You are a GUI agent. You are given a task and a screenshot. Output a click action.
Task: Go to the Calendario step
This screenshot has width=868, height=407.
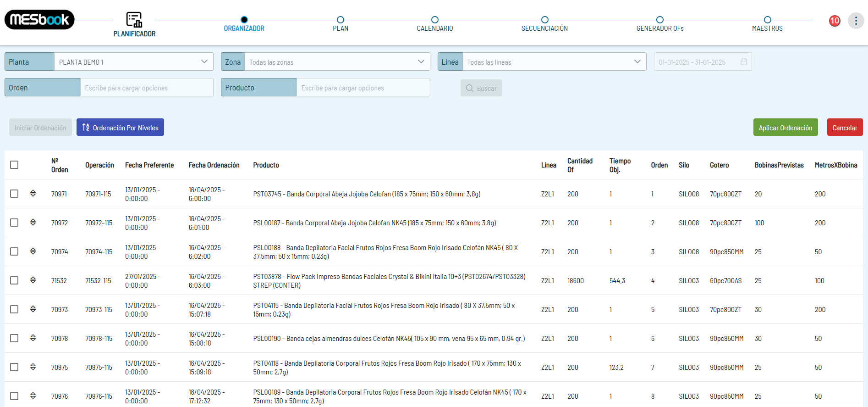click(x=434, y=20)
